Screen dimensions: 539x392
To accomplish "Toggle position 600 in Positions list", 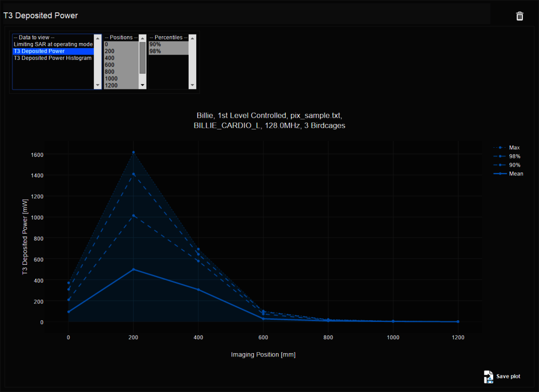I will (121, 65).
